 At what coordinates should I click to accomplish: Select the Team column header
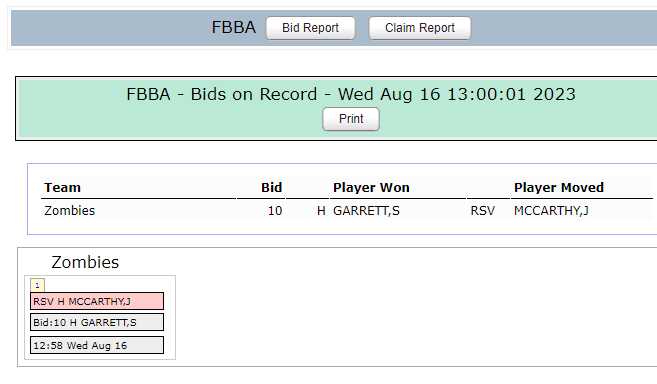(x=62, y=187)
